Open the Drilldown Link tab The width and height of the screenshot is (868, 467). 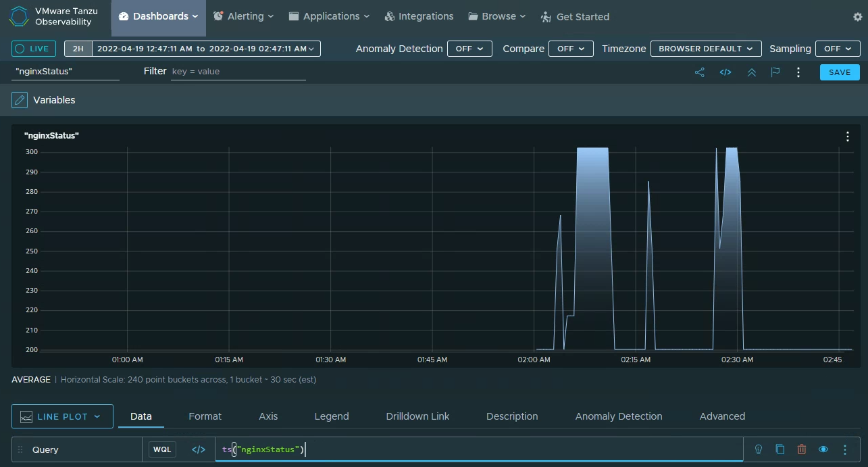point(417,416)
